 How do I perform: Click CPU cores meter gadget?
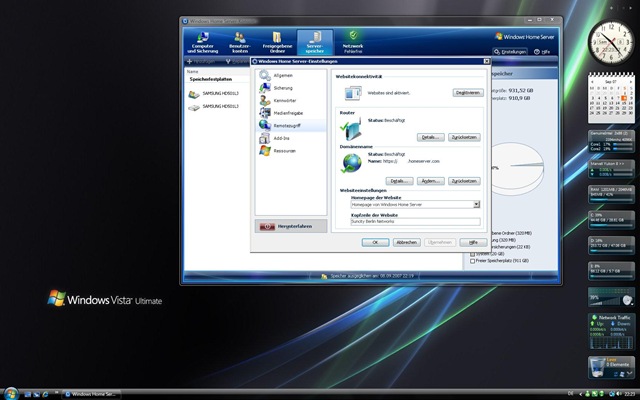(611, 142)
